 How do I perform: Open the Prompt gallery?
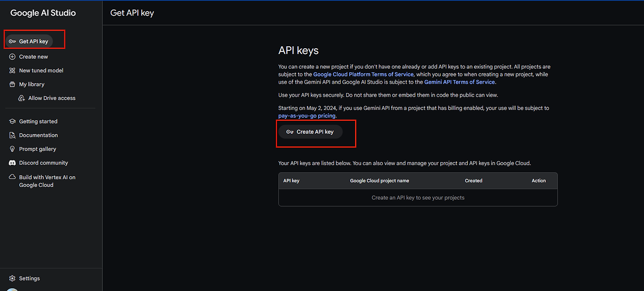pyautogui.click(x=39, y=149)
